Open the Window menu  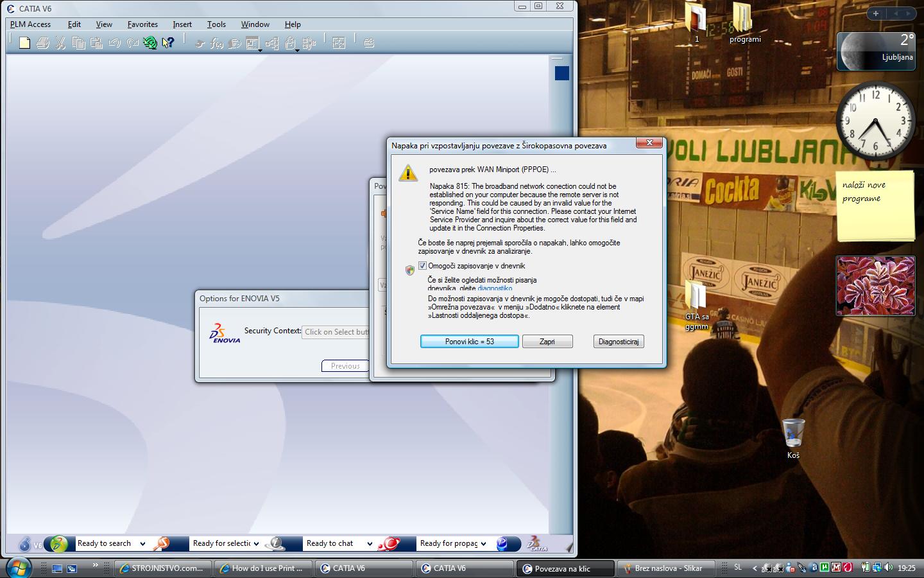255,24
